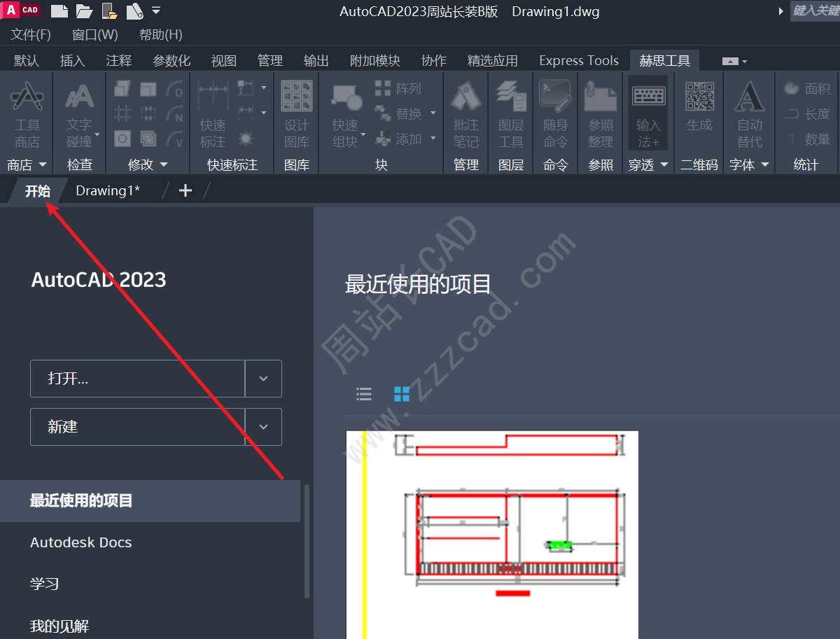Screen dimensions: 840x639
Task: Click the 添加 block add tool
Action: 398,139
